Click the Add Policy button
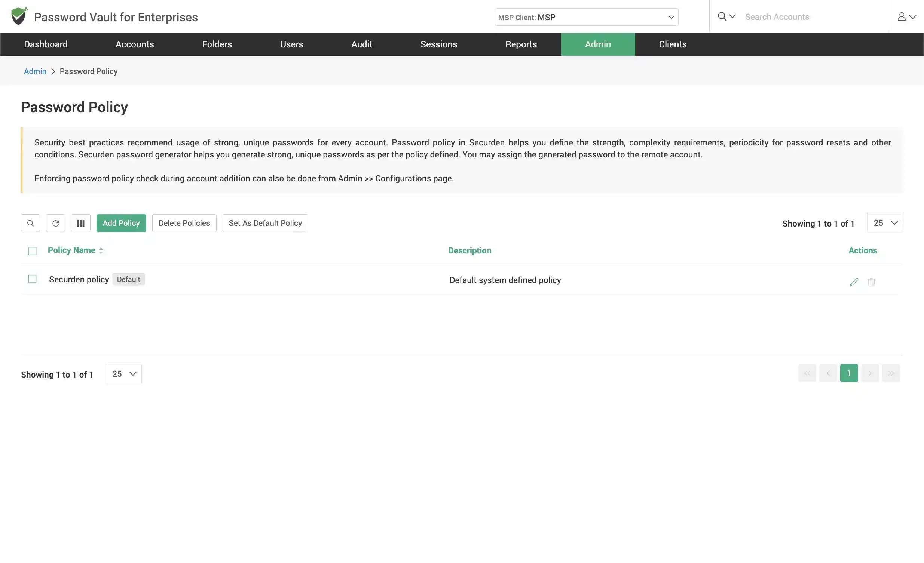 pyautogui.click(x=121, y=223)
